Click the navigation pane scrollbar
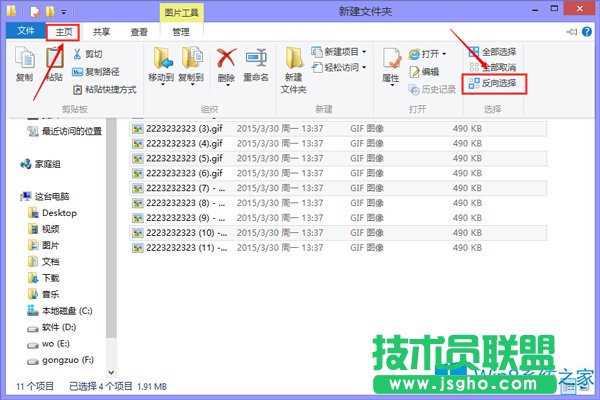The height and width of the screenshot is (400, 600). tap(111, 230)
